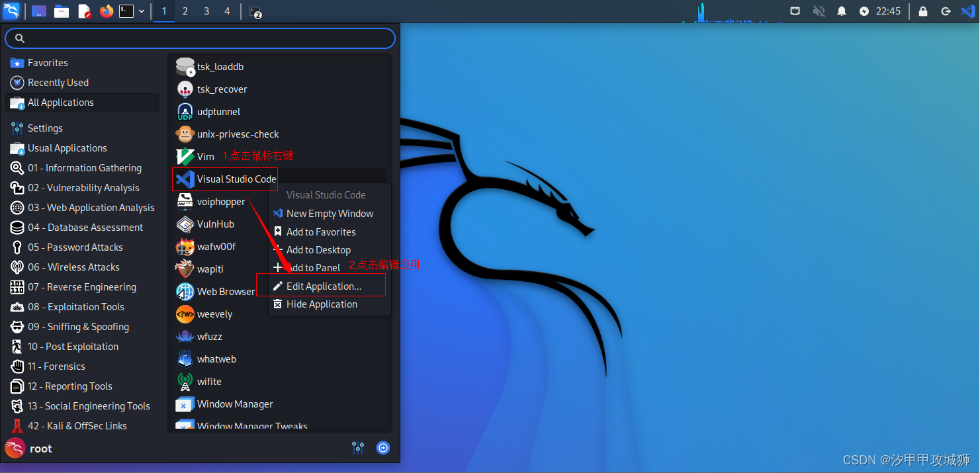The width and height of the screenshot is (980, 473).
Task: Open 04 - Database Assessment category
Action: pyautogui.click(x=82, y=228)
